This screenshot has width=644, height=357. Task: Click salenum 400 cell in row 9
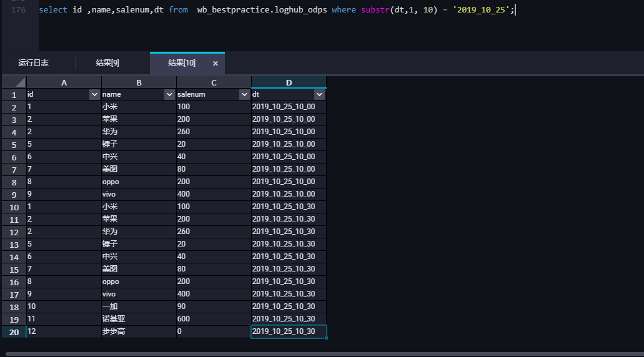(x=214, y=194)
